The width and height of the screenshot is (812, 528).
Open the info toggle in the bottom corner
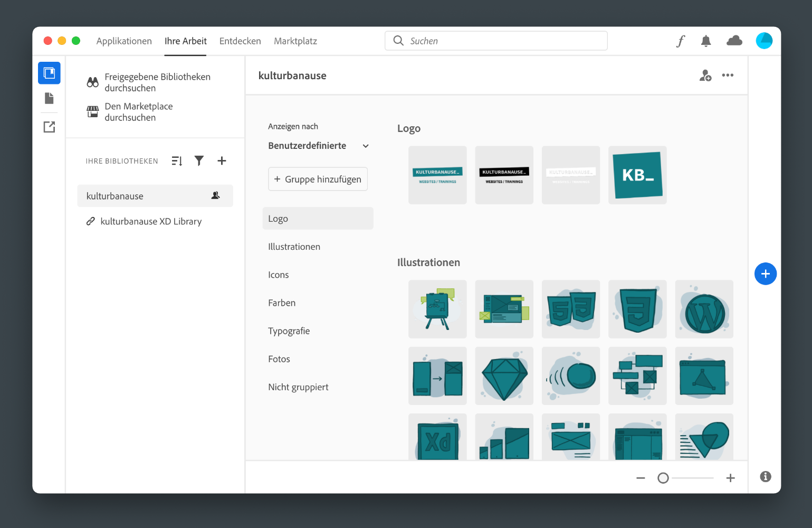(x=765, y=476)
